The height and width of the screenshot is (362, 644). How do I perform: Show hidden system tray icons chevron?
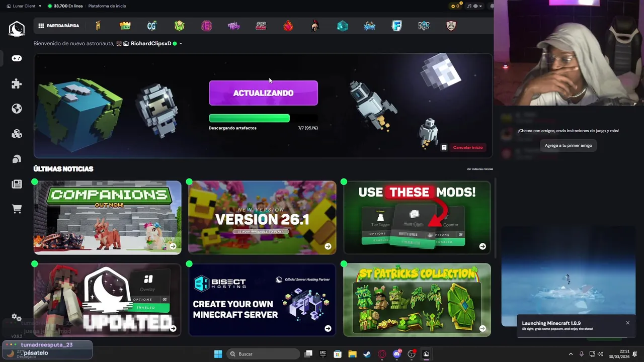pos(571,354)
